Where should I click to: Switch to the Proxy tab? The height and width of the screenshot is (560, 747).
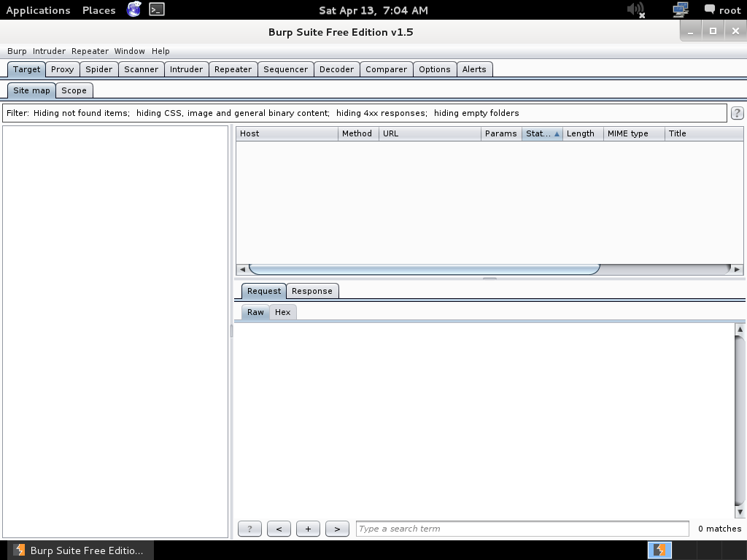click(63, 69)
